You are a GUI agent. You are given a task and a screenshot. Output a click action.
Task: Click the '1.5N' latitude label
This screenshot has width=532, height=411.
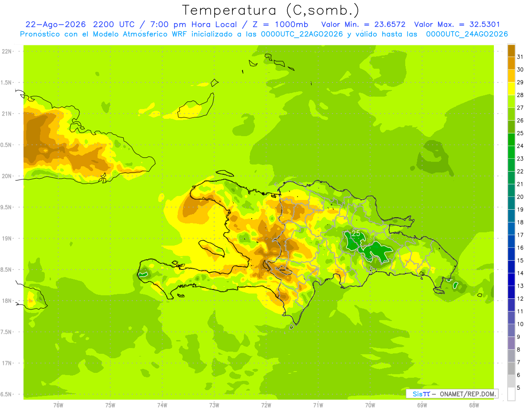click(x=7, y=82)
